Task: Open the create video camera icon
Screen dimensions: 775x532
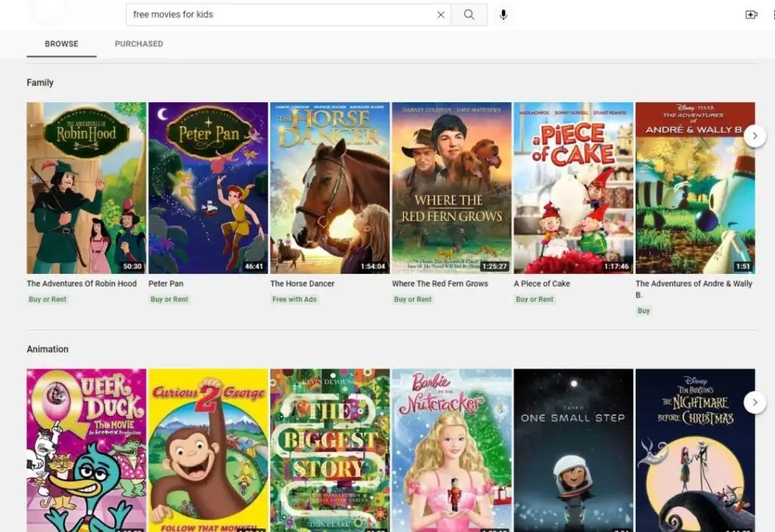Action: coord(752,15)
